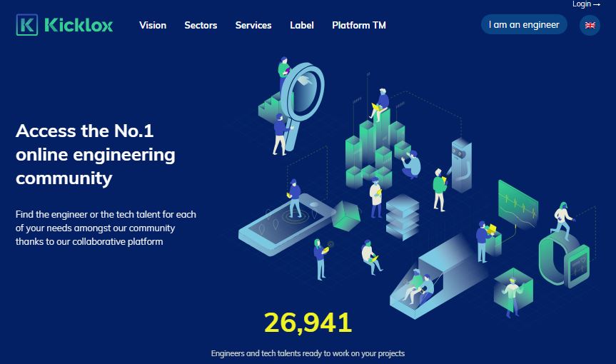Open the UK flag language selector
This screenshot has height=364, width=616.
click(x=590, y=25)
